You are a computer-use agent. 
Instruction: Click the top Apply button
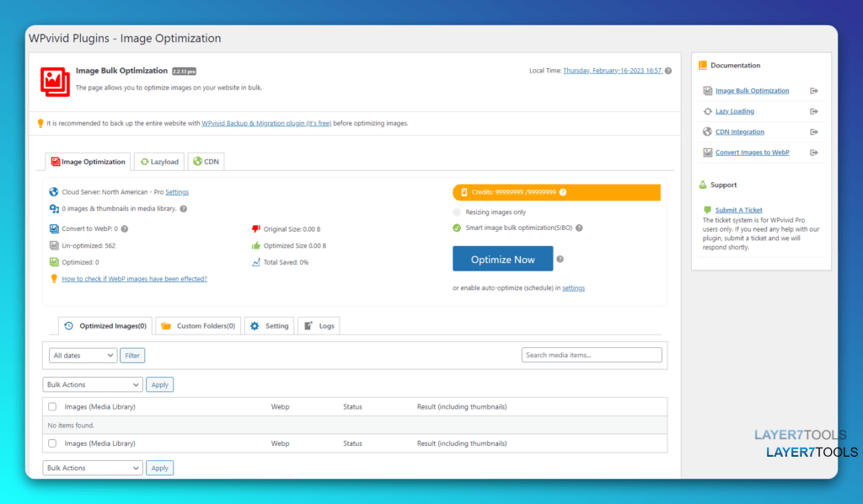click(159, 384)
